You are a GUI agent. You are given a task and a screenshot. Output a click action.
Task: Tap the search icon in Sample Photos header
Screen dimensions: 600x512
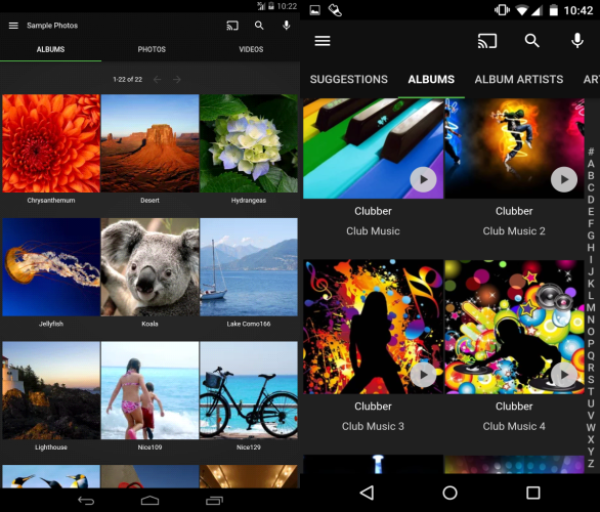click(x=259, y=25)
